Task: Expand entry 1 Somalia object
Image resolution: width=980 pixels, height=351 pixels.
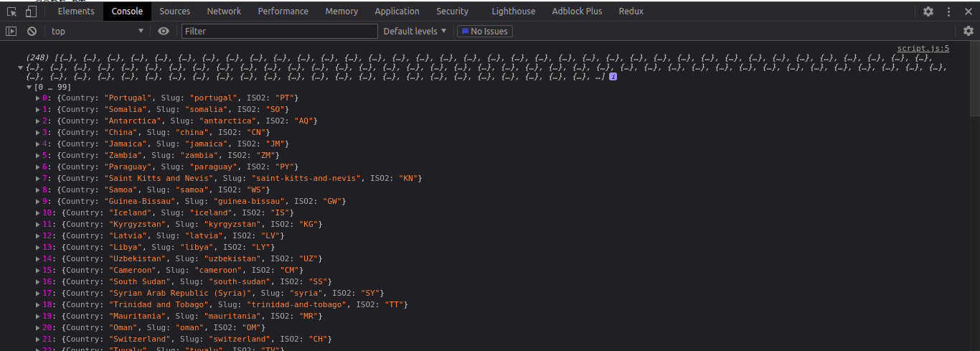Action: (37, 109)
